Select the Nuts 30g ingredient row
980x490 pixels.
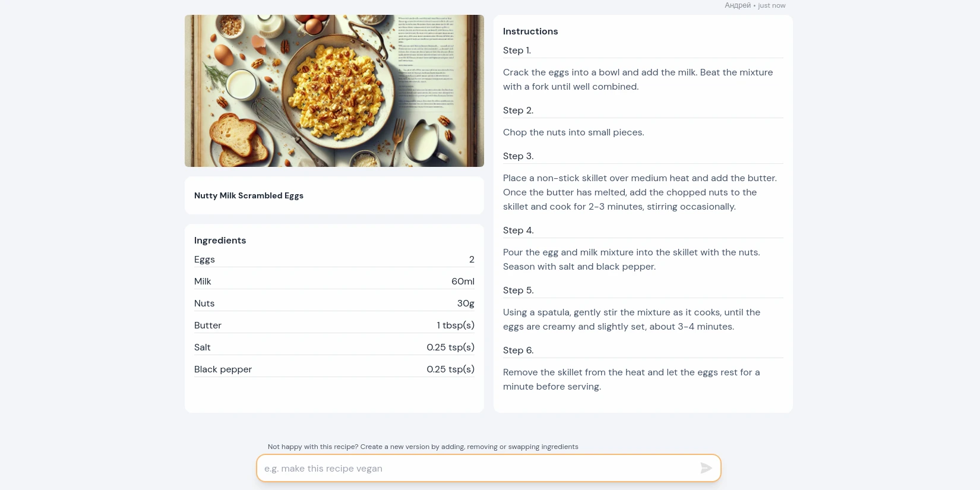(x=334, y=304)
